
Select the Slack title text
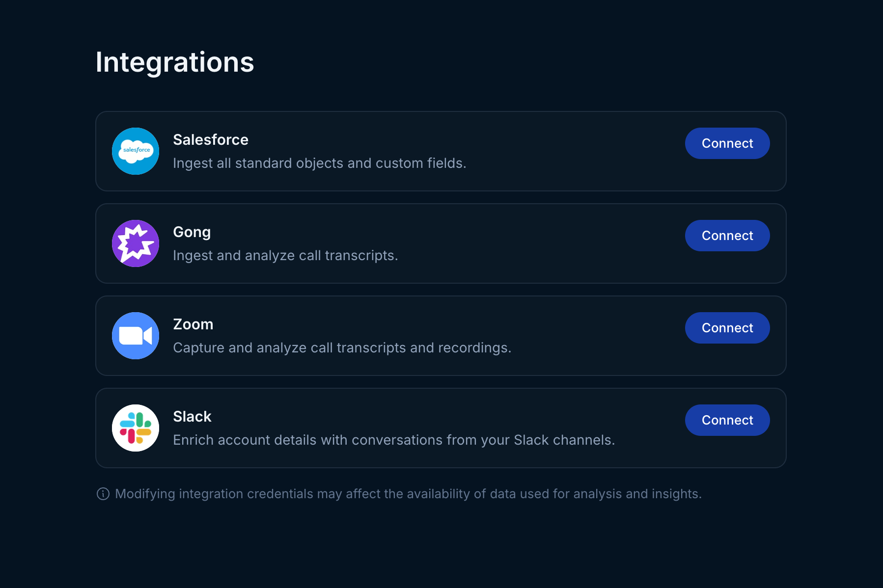point(192,417)
